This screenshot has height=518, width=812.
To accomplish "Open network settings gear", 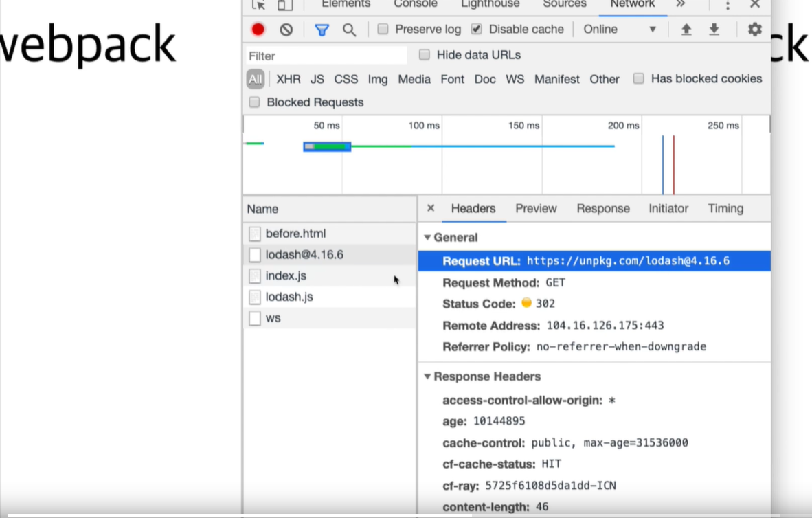I will 754,30.
